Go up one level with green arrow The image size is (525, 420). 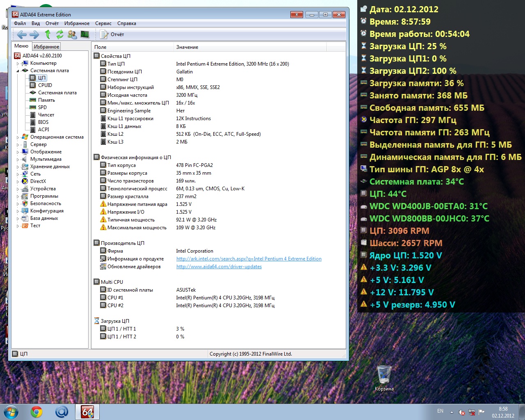click(48, 34)
